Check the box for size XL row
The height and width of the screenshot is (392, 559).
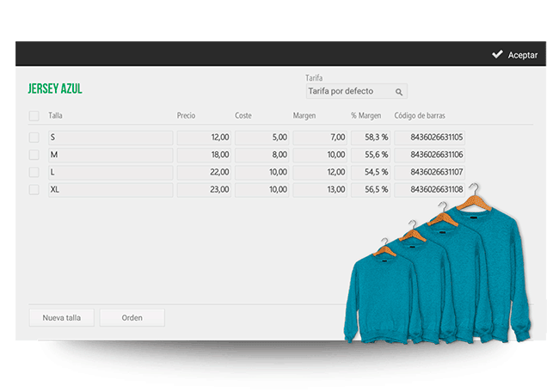coord(34,190)
